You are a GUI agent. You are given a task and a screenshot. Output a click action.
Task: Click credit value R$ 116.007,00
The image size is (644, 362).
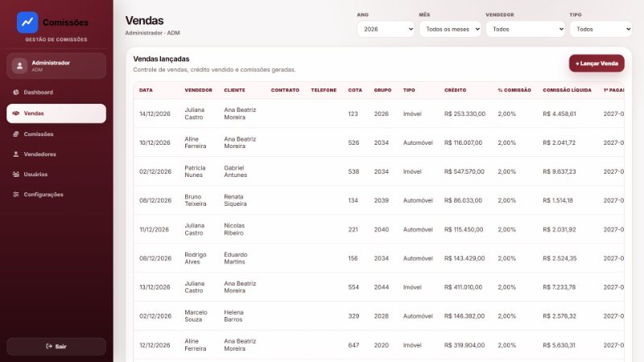click(x=464, y=143)
